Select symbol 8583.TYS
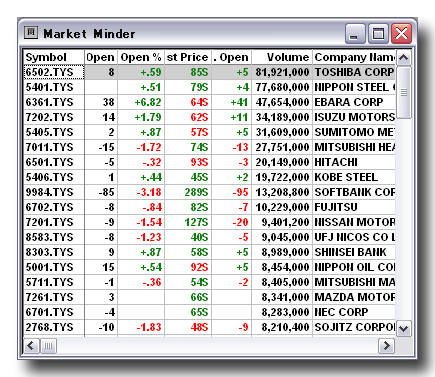Screen dimensions: 435x377 click(x=49, y=237)
